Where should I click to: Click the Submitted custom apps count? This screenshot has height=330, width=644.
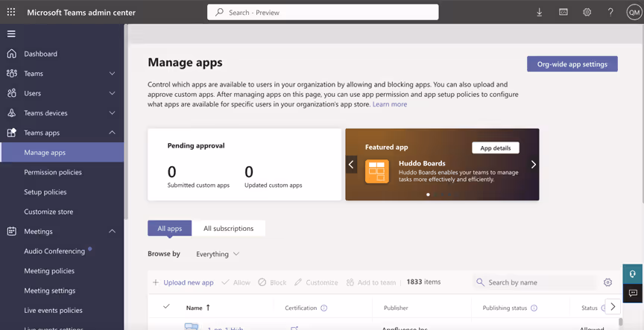pyautogui.click(x=171, y=171)
